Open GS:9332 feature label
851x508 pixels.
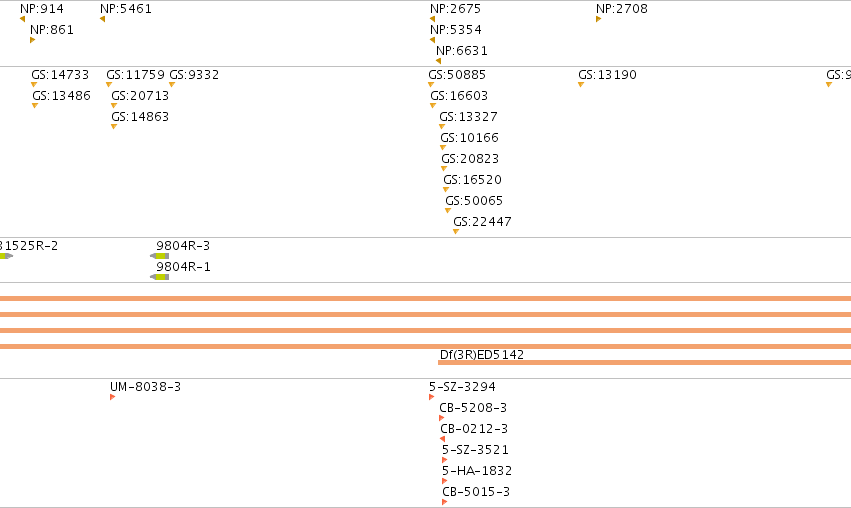194,75
